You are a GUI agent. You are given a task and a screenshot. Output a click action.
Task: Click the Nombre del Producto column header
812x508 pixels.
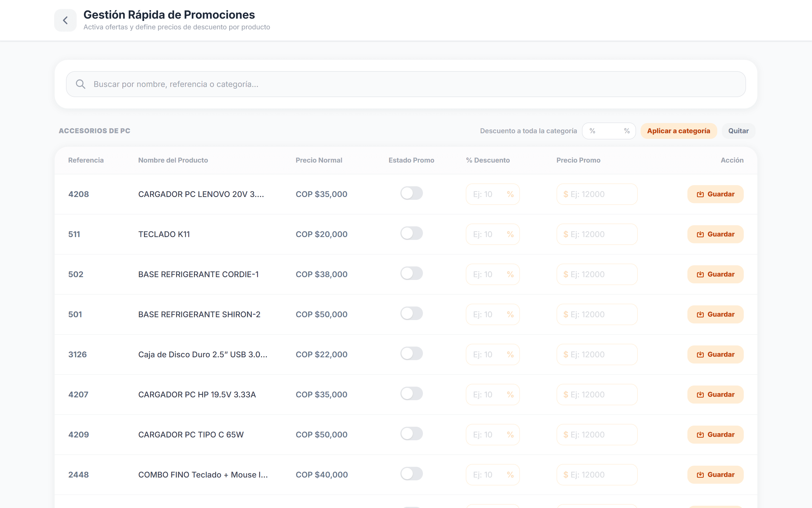coord(173,160)
